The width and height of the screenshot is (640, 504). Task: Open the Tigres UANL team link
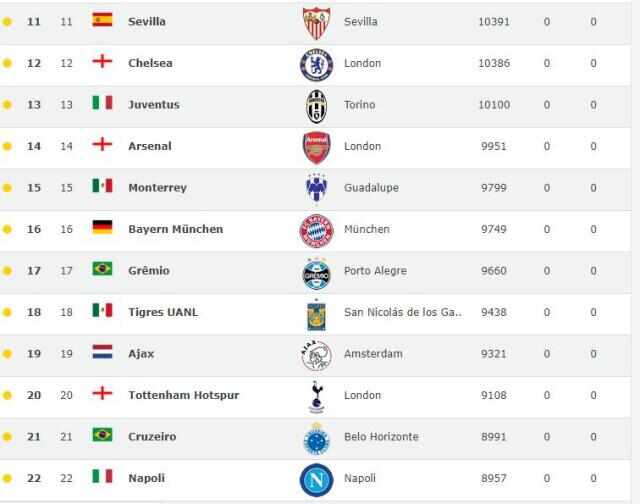163,312
